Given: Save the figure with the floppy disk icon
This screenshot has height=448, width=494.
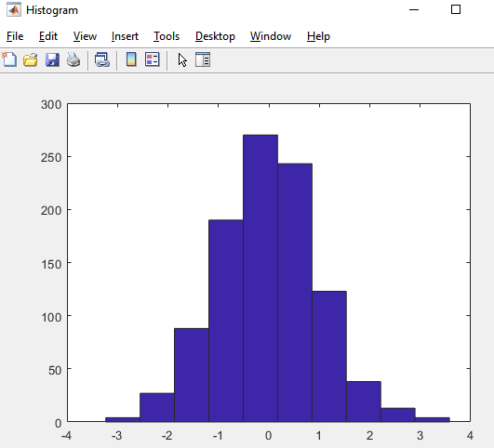Looking at the screenshot, I should click(x=52, y=59).
